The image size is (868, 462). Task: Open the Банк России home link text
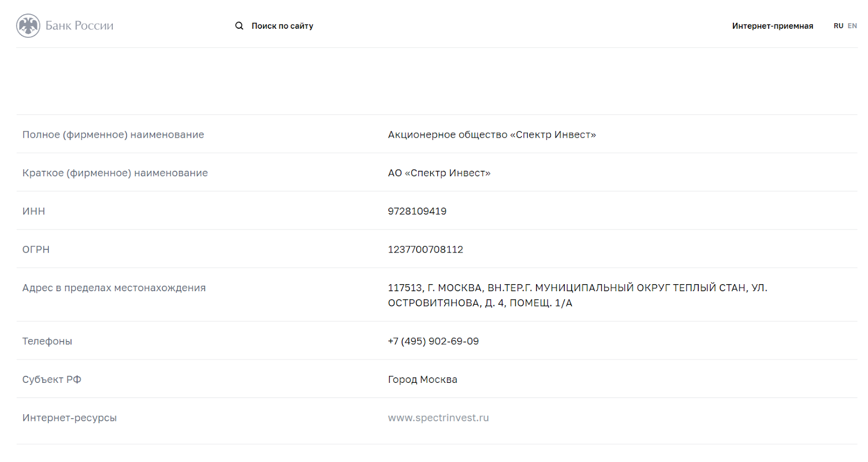coord(79,25)
